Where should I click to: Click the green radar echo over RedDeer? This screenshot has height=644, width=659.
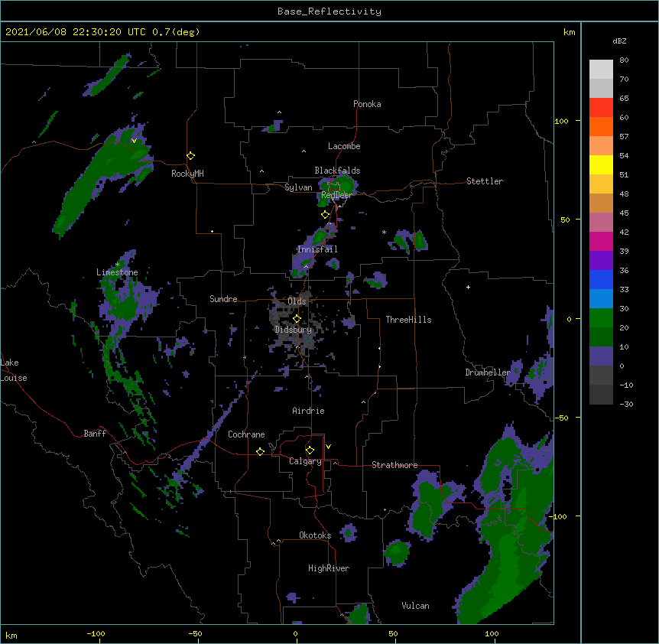(336, 188)
